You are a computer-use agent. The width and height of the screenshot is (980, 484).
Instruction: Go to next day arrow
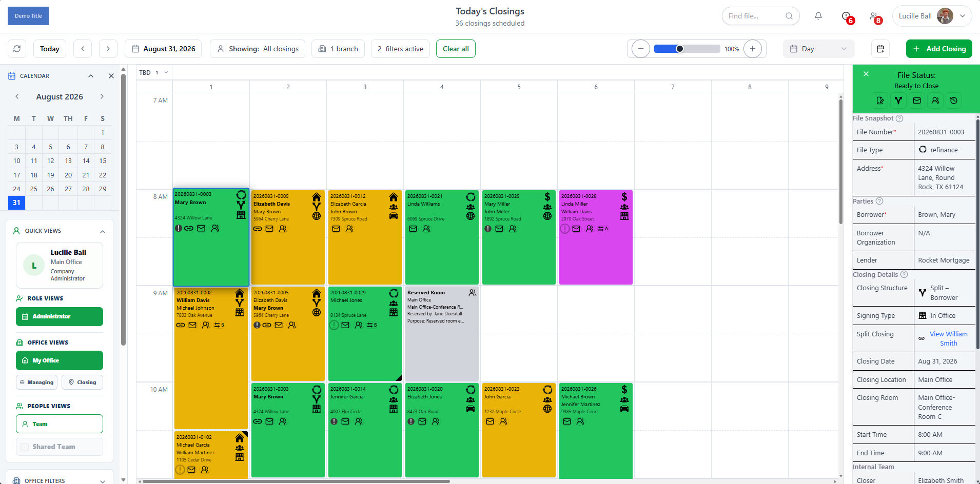tap(108, 49)
